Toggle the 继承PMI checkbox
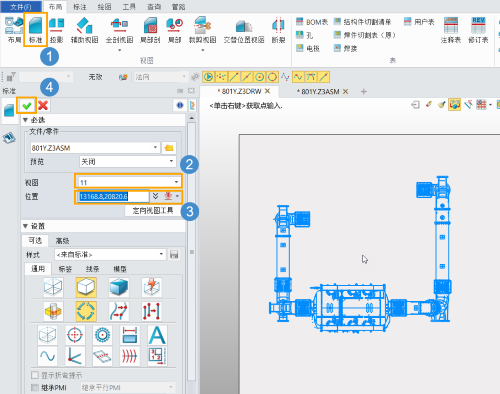500x394 pixels. click(x=35, y=387)
